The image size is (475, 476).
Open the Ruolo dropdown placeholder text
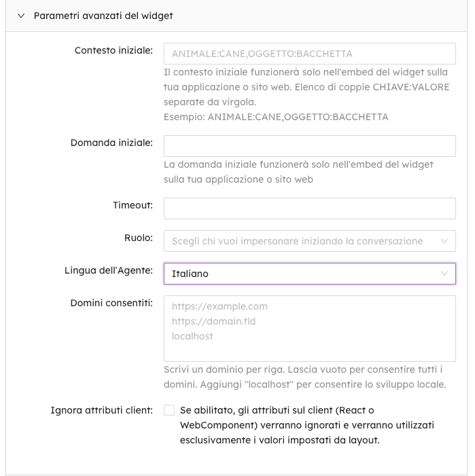pos(297,241)
